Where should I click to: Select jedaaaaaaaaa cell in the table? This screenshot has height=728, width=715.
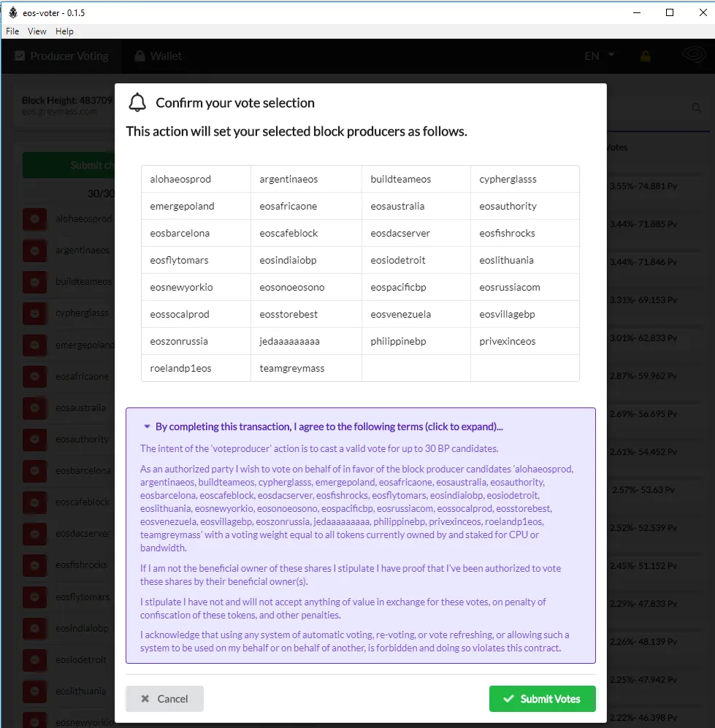coord(306,341)
